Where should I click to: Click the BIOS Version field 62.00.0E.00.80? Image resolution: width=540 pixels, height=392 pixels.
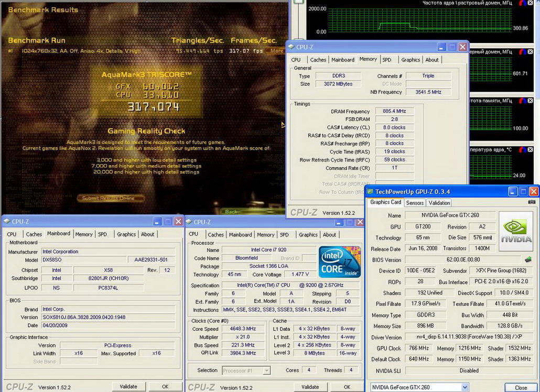pyautogui.click(x=463, y=259)
